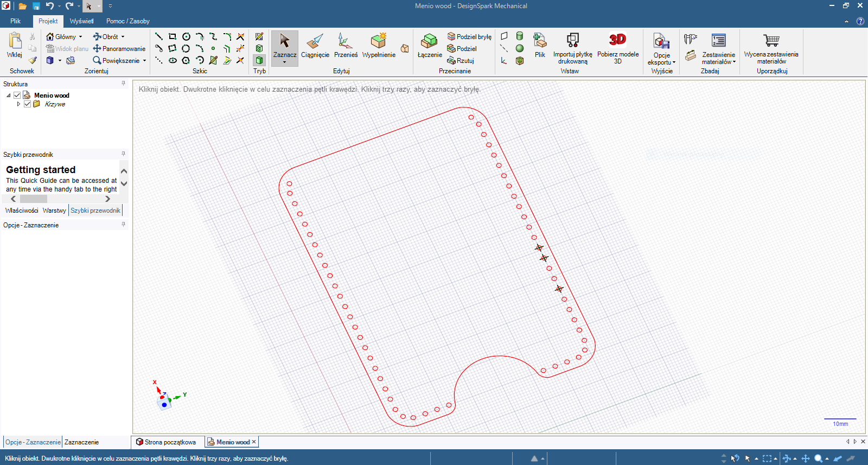The image size is (868, 465).
Task: Insert a sphere from Wstaw group
Action: point(520,48)
